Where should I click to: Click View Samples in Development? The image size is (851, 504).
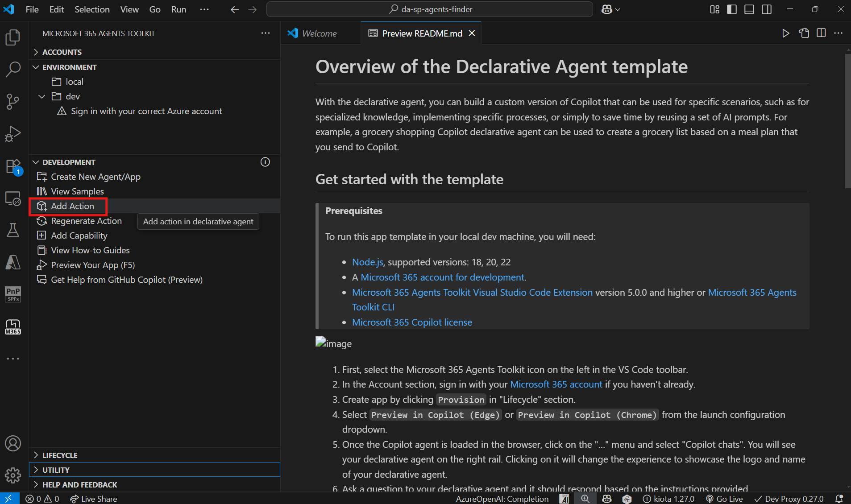[x=77, y=191]
